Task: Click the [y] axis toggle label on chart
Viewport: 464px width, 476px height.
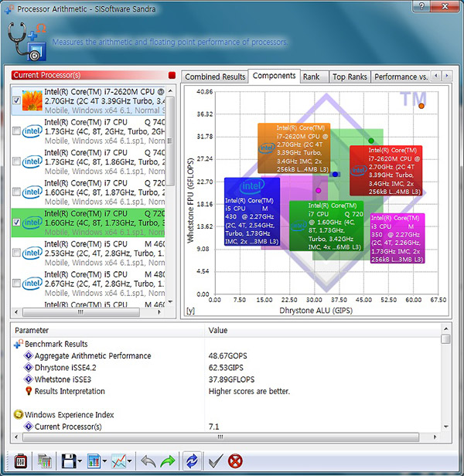Action: coord(190,311)
